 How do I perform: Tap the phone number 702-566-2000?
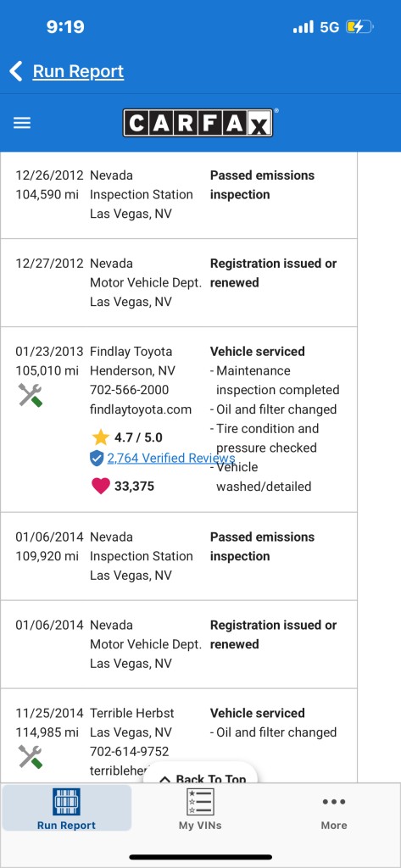[x=130, y=390]
